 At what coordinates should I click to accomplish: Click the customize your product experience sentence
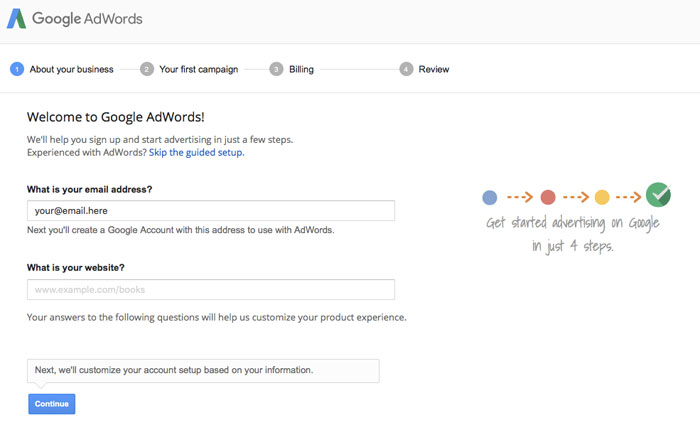217,317
